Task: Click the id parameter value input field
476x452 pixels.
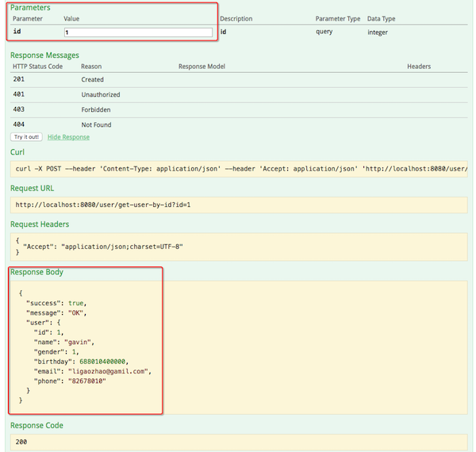Action: pos(138,33)
